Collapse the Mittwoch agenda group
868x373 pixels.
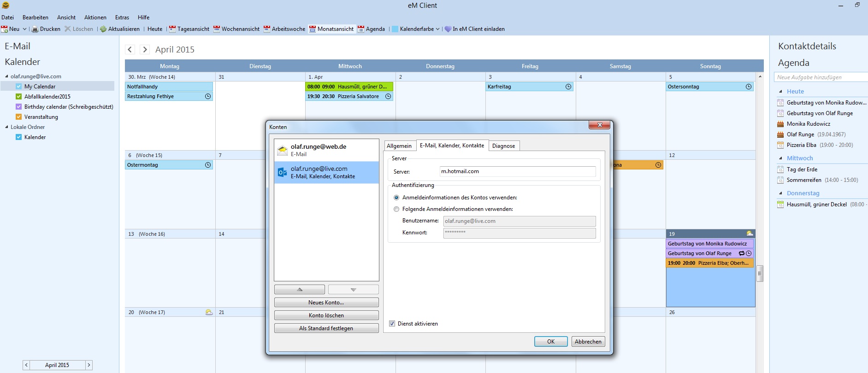pos(781,158)
